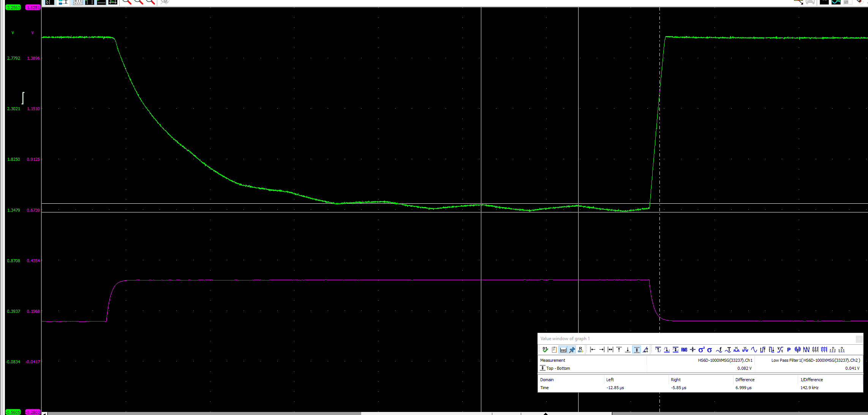Select the RMS measurement icon in Value window

pos(684,350)
